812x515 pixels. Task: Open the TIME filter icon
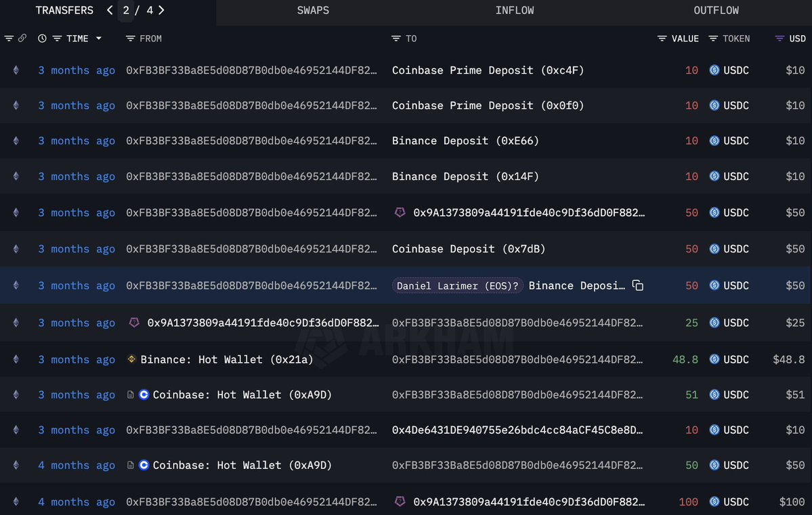[x=57, y=39]
